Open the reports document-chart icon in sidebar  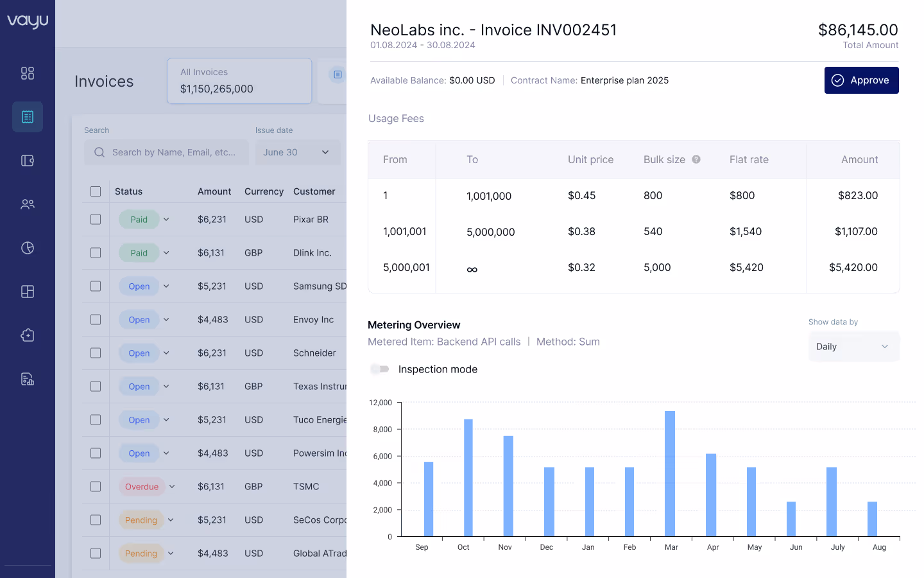point(28,379)
